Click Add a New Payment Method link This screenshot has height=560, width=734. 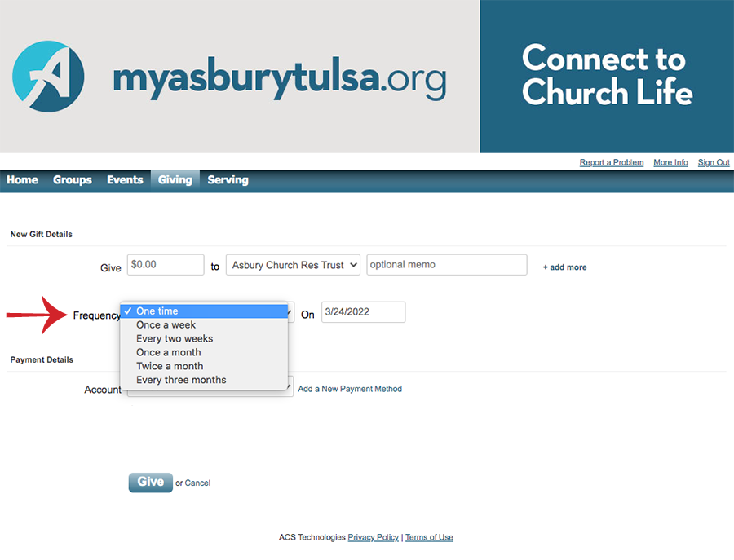click(350, 389)
